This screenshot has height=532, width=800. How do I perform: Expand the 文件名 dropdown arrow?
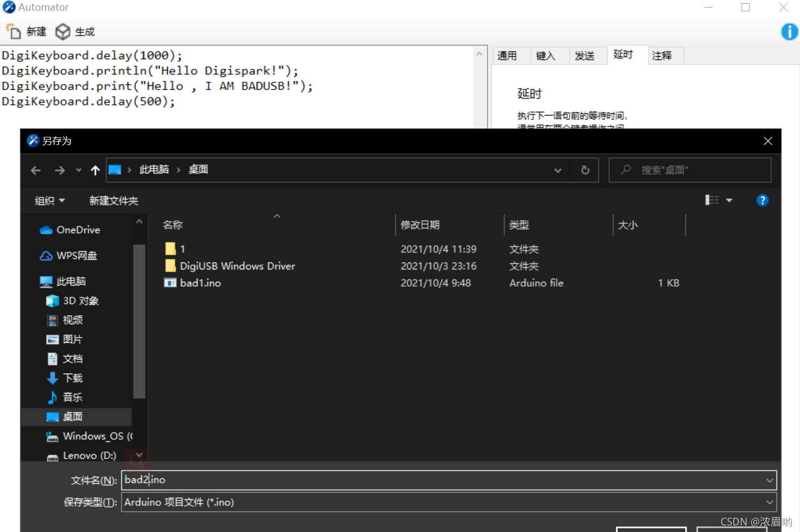[x=770, y=480]
